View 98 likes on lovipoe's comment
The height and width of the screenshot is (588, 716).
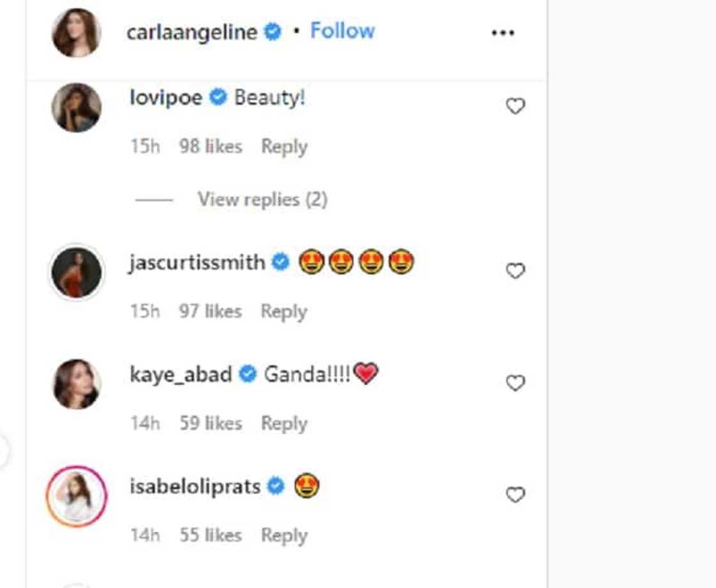210,146
